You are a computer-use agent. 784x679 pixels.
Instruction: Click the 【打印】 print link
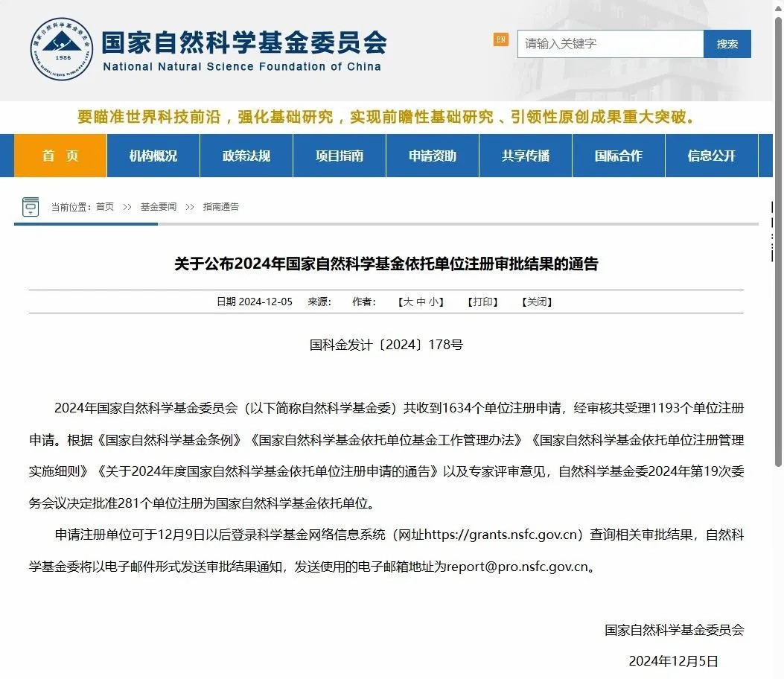click(482, 302)
